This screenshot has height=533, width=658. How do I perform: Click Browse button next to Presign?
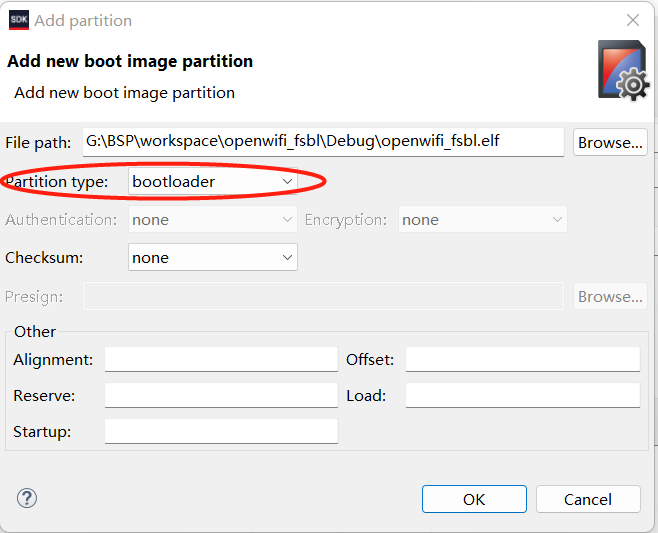click(610, 296)
